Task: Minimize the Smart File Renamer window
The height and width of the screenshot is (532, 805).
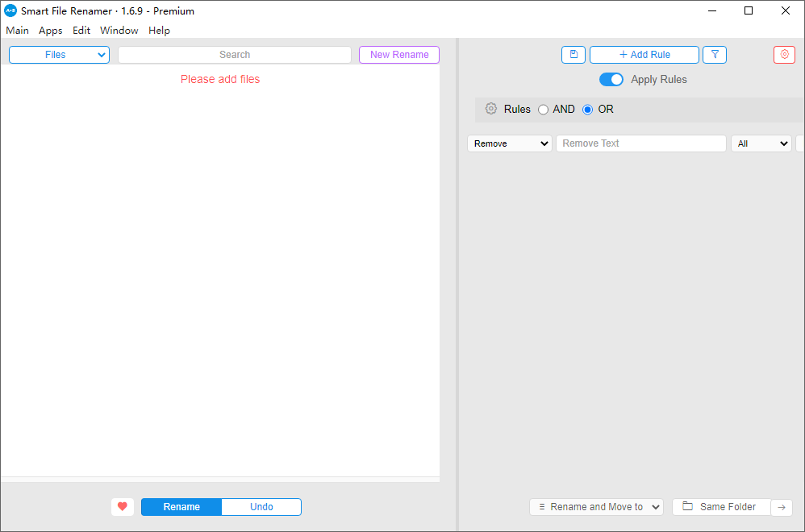Action: pyautogui.click(x=712, y=10)
